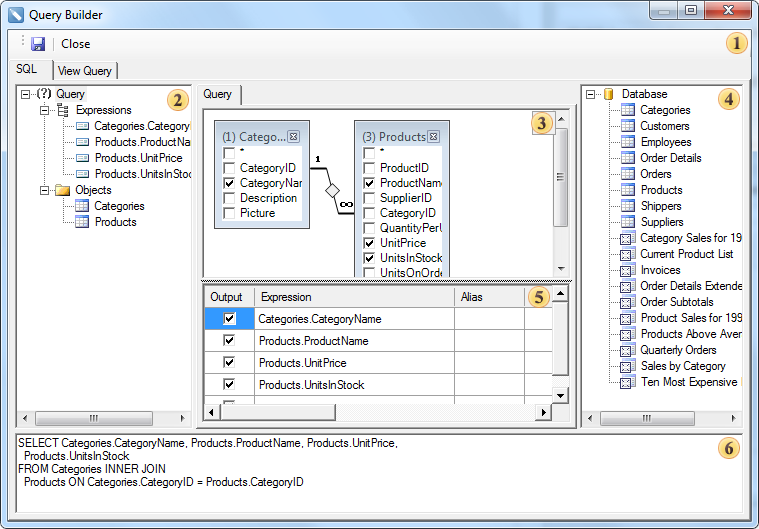759x529 pixels.
Task: Toggle the CategoryID checkbox in Categories table
Action: (x=230, y=168)
